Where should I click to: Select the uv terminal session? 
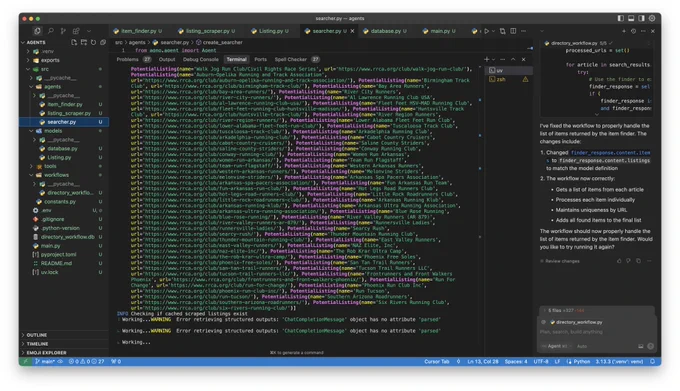tap(508, 70)
